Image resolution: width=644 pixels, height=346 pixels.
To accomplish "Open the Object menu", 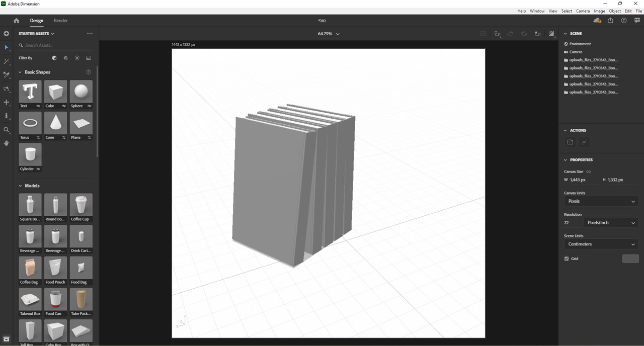I will (x=615, y=11).
